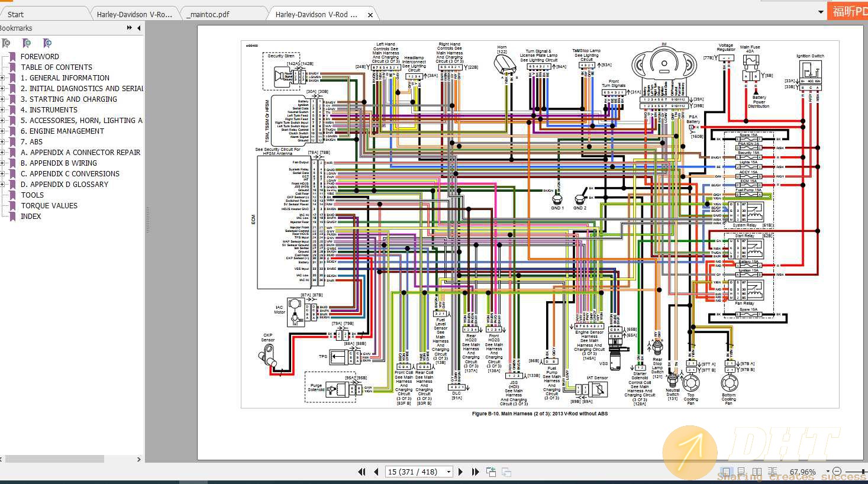Select facing pages view mode
The width and height of the screenshot is (868, 484).
tap(758, 472)
